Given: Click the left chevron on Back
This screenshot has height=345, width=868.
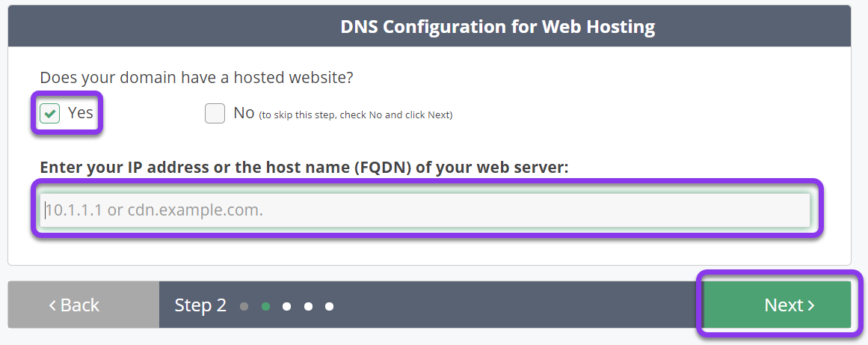Looking at the screenshot, I should [x=52, y=305].
